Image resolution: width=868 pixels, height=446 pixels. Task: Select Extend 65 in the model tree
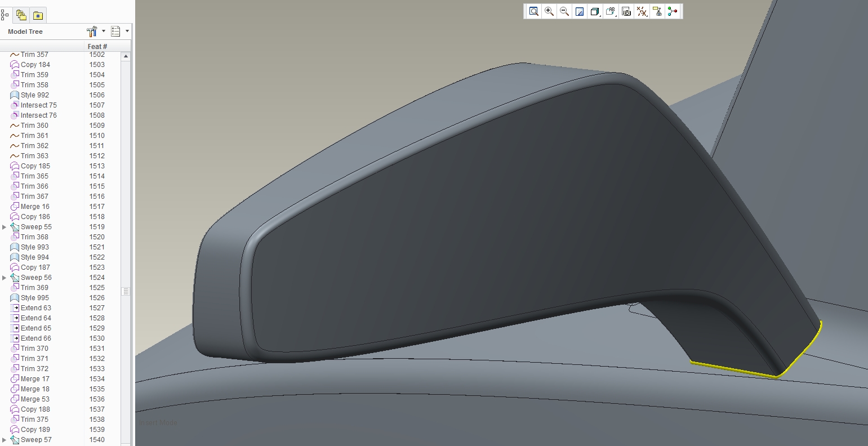(x=36, y=328)
